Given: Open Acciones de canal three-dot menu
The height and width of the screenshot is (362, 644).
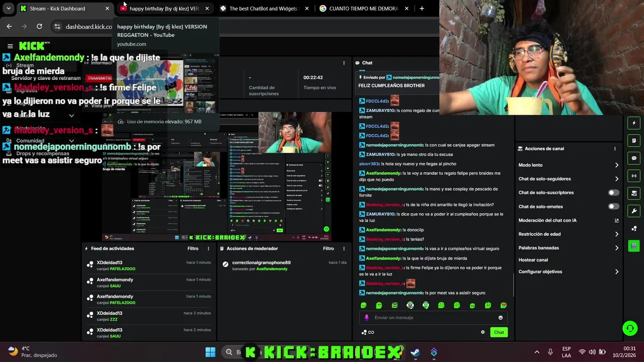Looking at the screenshot, I should point(615,149).
